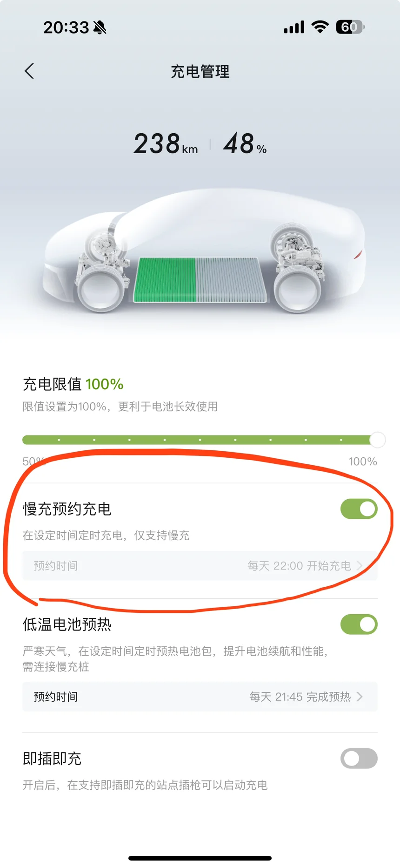Tap the green battery pack graphic
The width and height of the screenshot is (400, 868).
[165, 280]
